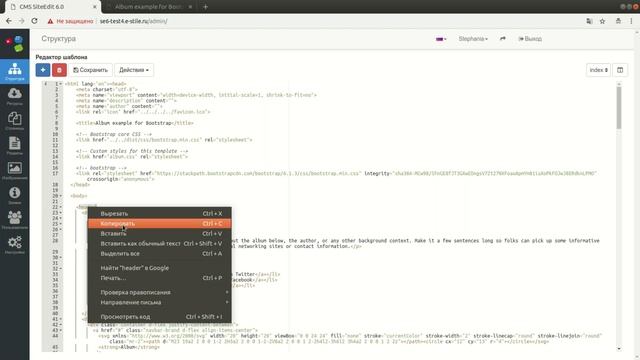Click the 'Структура' page heading
This screenshot has height=360, width=640.
pyautogui.click(x=58, y=39)
